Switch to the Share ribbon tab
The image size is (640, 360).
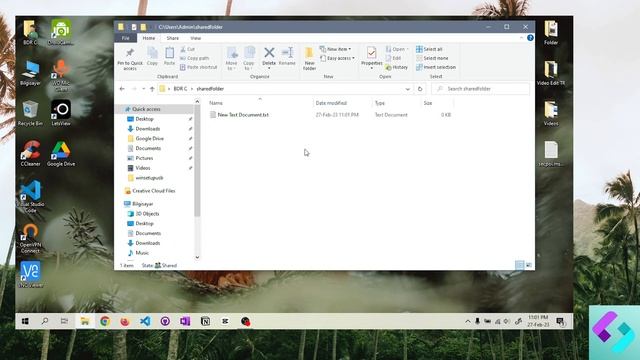(173, 38)
